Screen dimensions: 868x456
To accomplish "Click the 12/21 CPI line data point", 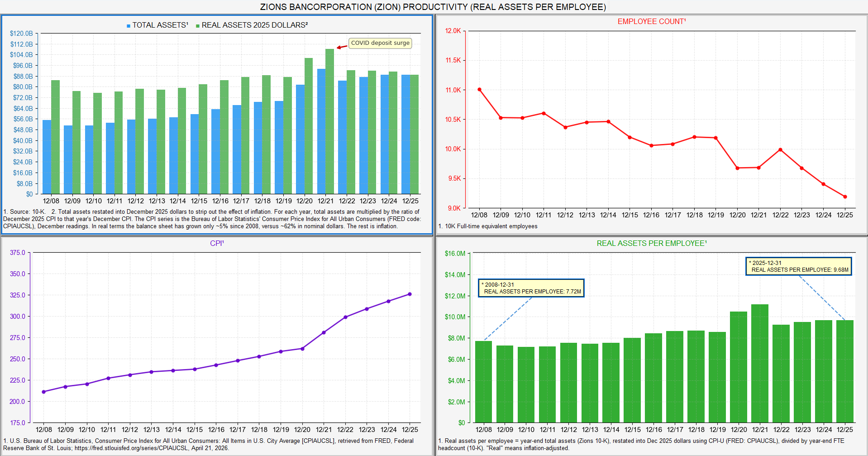I will tap(324, 332).
